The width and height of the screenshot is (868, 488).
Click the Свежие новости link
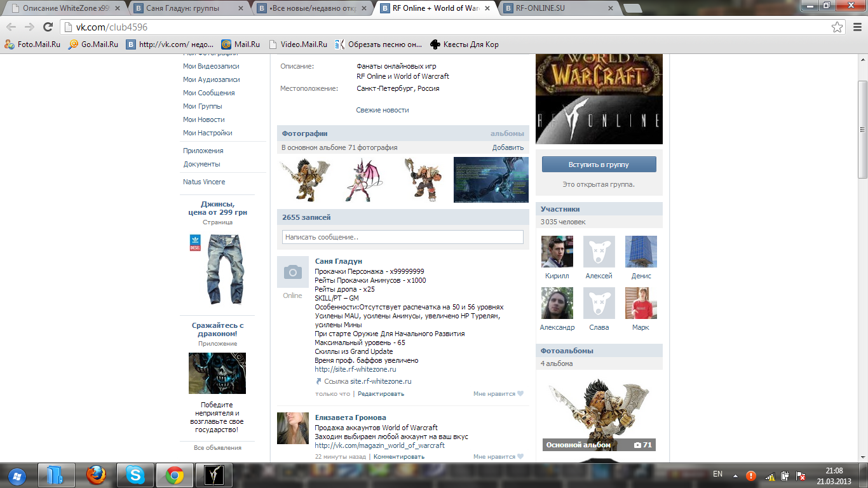pos(383,110)
